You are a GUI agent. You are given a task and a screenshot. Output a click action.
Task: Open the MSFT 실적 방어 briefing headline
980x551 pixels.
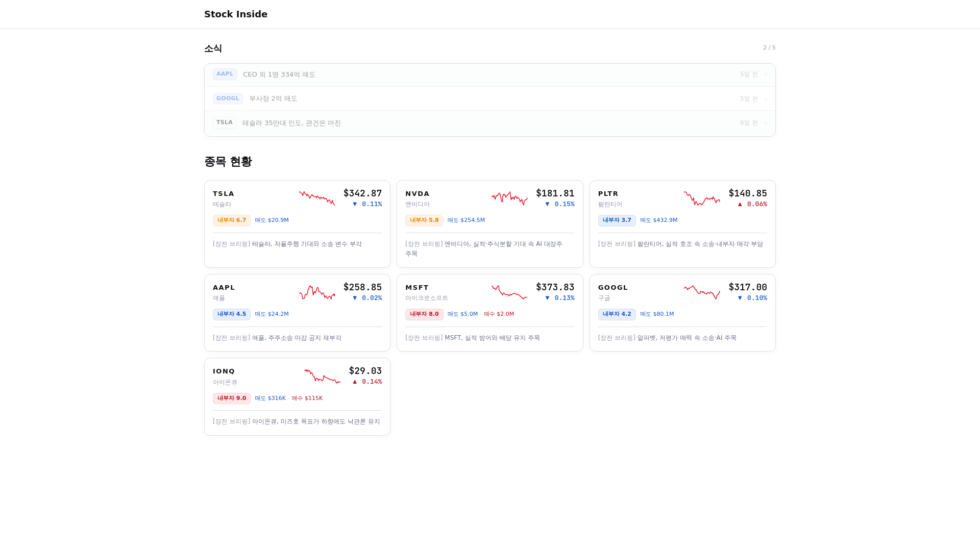tap(473, 338)
